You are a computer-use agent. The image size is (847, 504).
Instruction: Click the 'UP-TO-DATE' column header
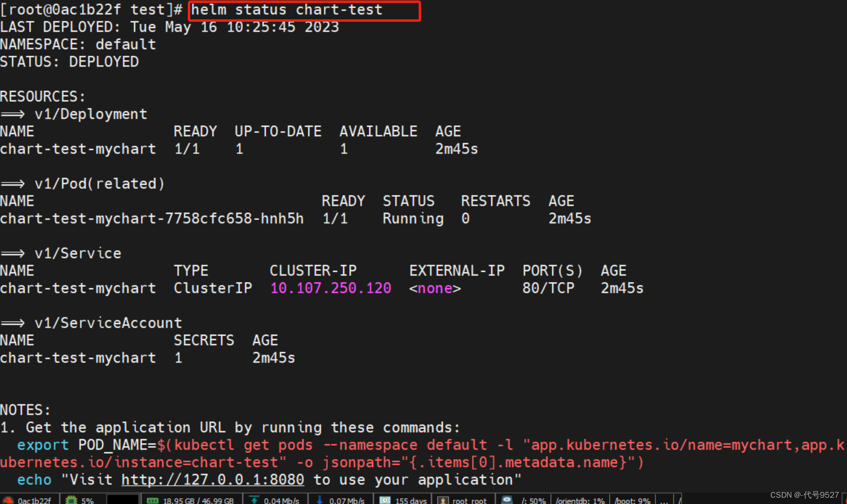tap(278, 132)
